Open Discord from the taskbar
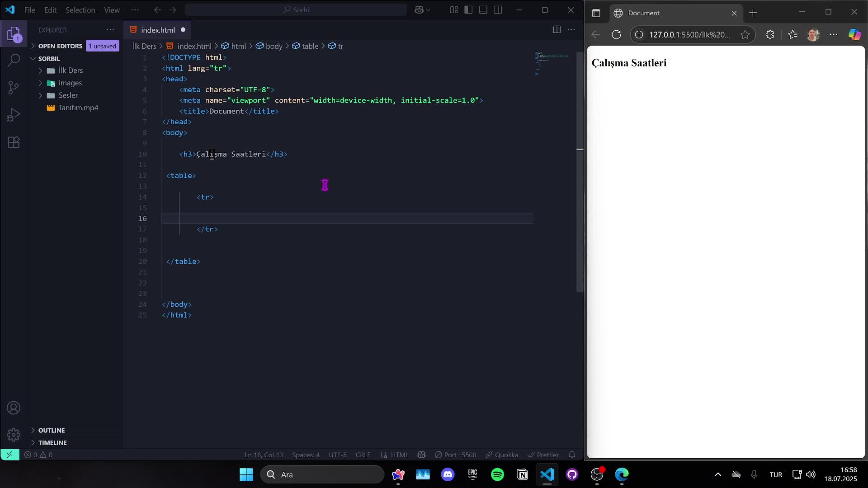Screen dimensions: 868x488 tap(448, 474)
